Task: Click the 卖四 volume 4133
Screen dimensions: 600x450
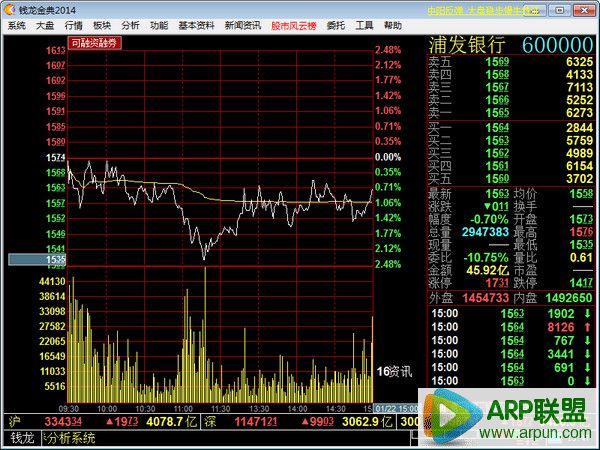Action: point(579,74)
